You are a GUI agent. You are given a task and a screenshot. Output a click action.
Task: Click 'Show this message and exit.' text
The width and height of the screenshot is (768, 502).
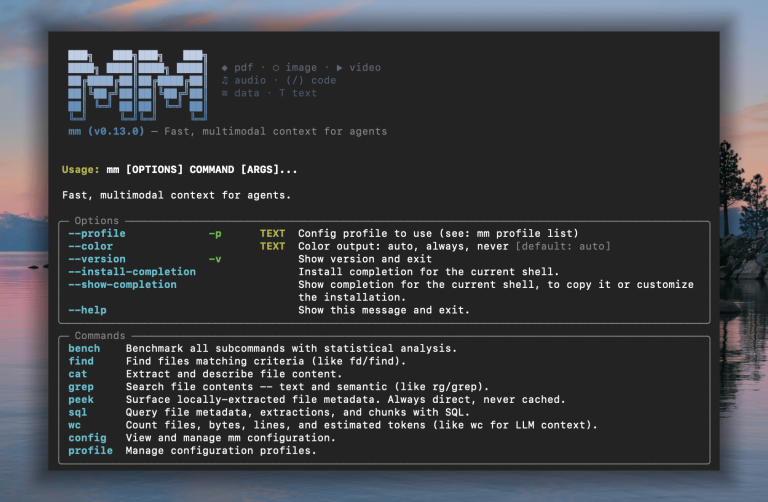click(x=384, y=310)
